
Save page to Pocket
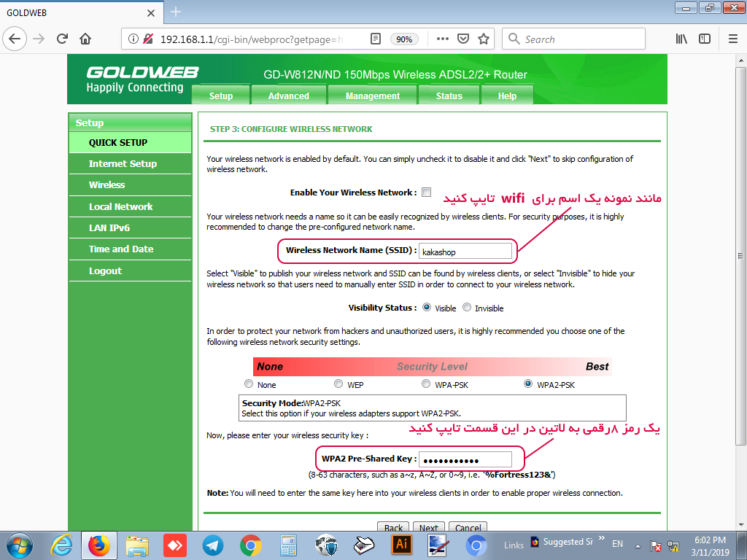(463, 39)
